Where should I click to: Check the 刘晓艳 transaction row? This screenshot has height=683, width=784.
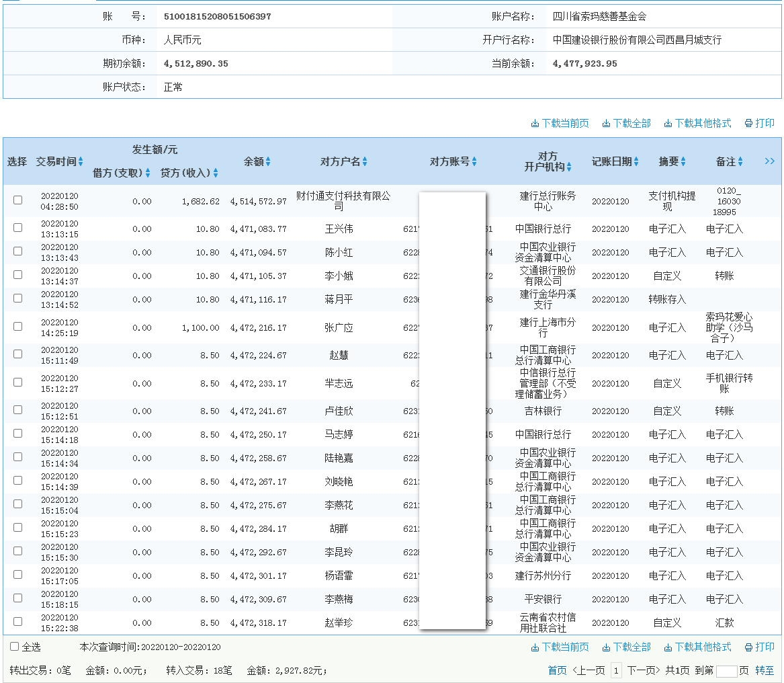(x=18, y=481)
